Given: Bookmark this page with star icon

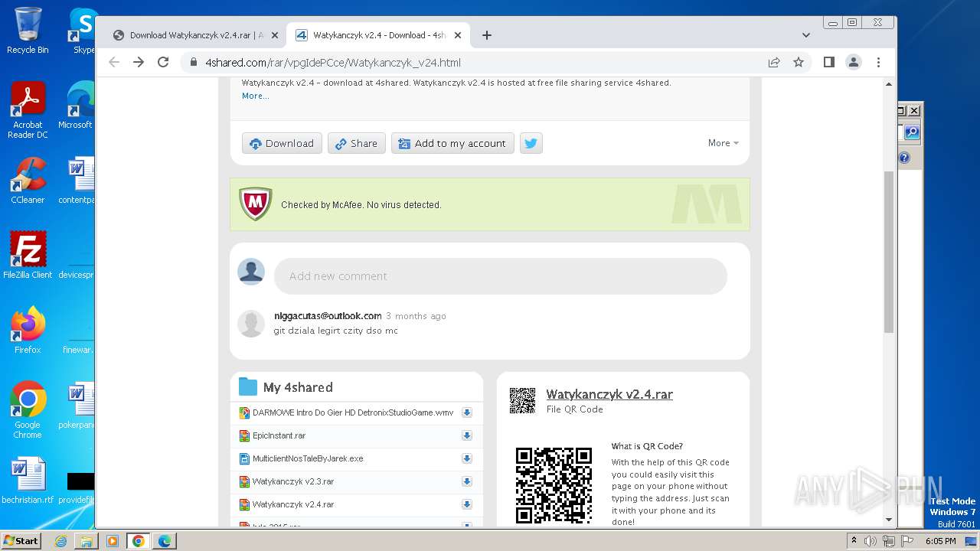Looking at the screenshot, I should click(799, 63).
